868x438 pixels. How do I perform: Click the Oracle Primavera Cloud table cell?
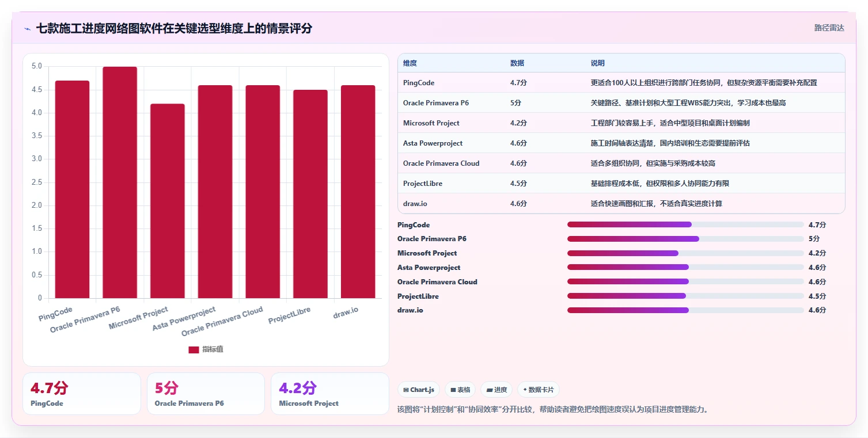(x=441, y=163)
